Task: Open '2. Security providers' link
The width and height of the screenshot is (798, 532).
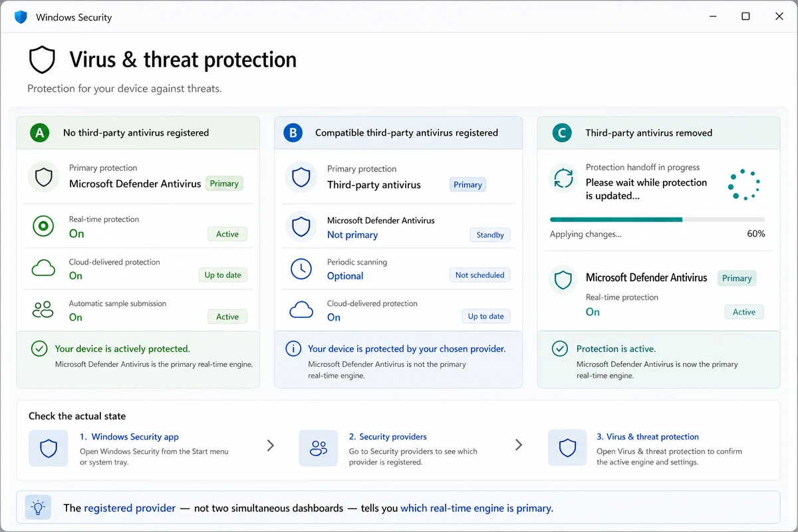Action: pyautogui.click(x=388, y=437)
